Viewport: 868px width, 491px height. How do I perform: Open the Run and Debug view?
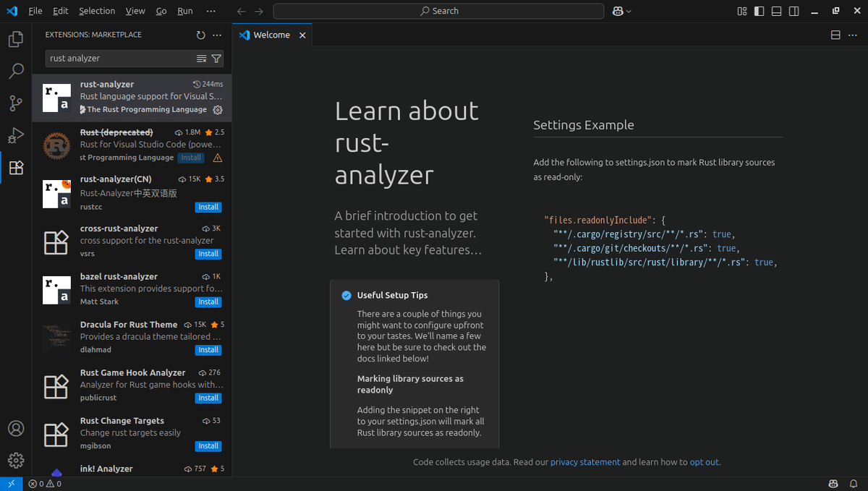click(15, 136)
